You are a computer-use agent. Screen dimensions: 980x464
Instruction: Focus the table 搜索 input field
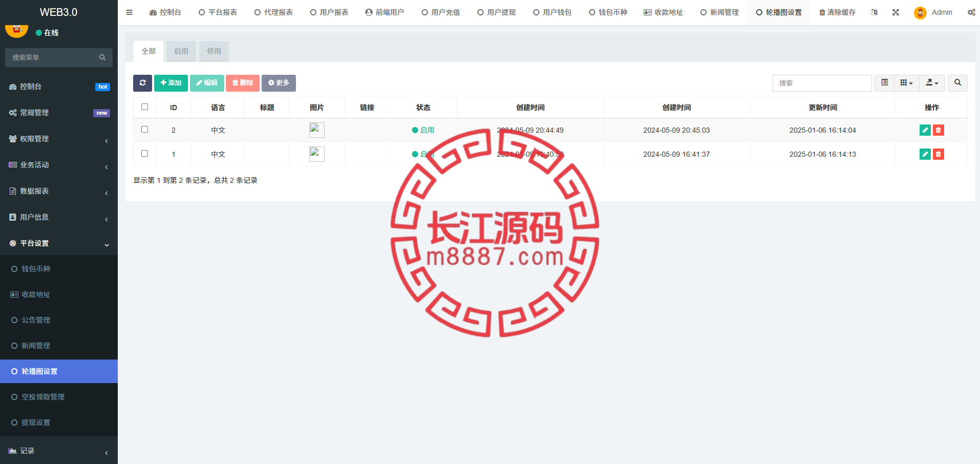[822, 83]
